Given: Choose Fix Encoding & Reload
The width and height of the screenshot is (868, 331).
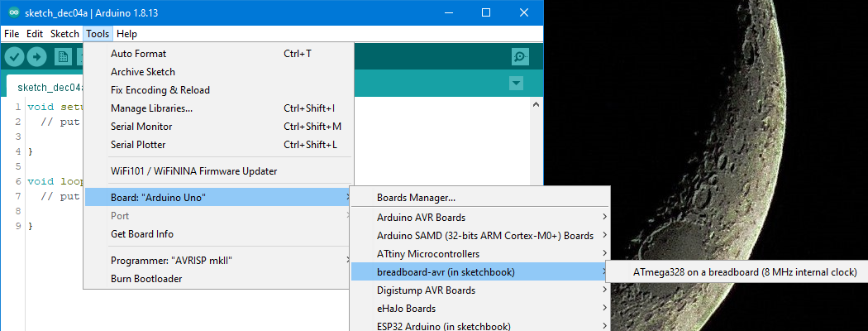Looking at the screenshot, I should (x=219, y=90).
